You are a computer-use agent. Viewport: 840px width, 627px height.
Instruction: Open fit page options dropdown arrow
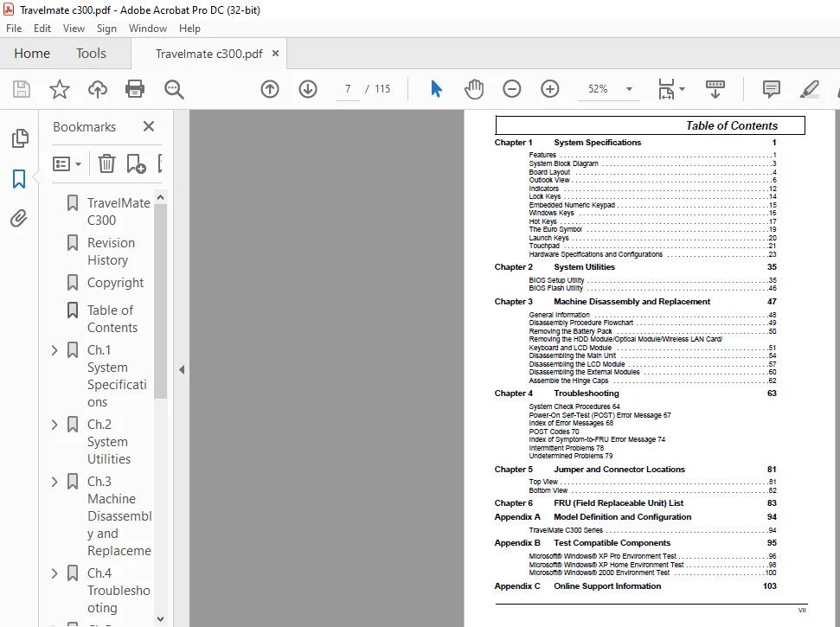point(682,89)
